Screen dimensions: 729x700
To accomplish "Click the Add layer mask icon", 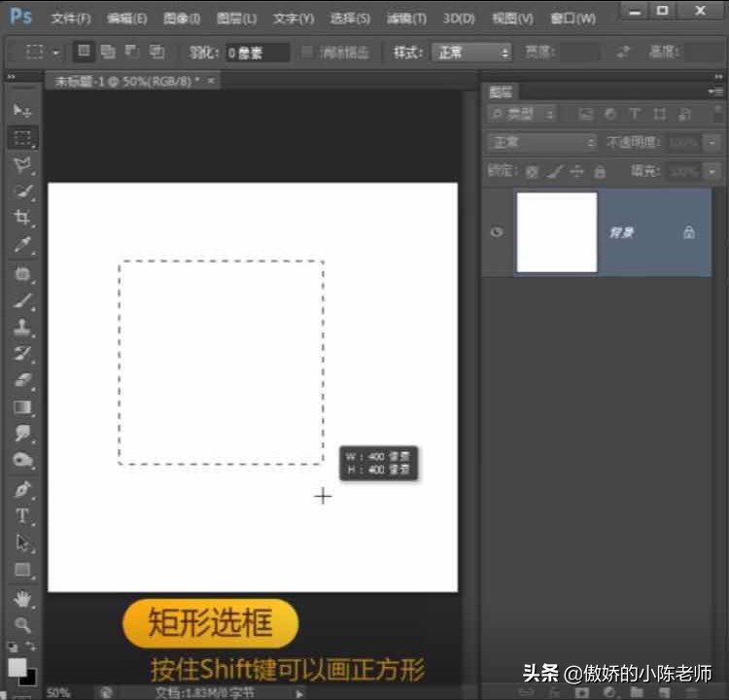I will (x=581, y=692).
